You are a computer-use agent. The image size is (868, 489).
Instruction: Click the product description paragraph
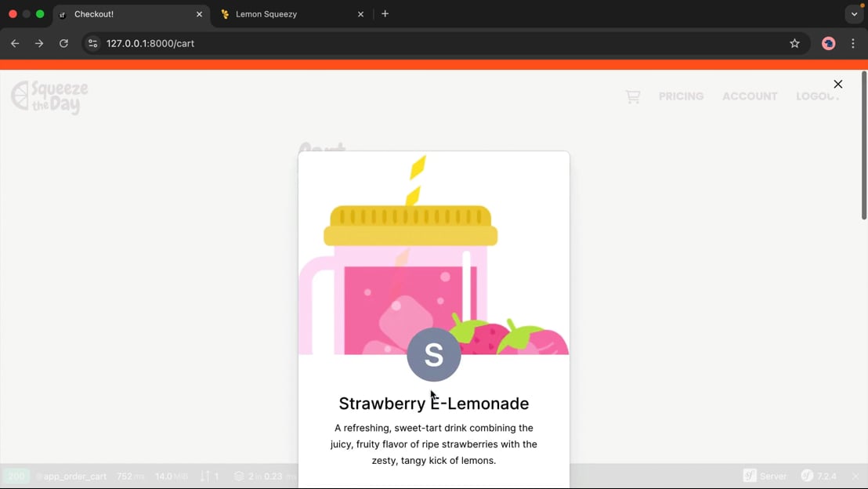click(x=433, y=444)
